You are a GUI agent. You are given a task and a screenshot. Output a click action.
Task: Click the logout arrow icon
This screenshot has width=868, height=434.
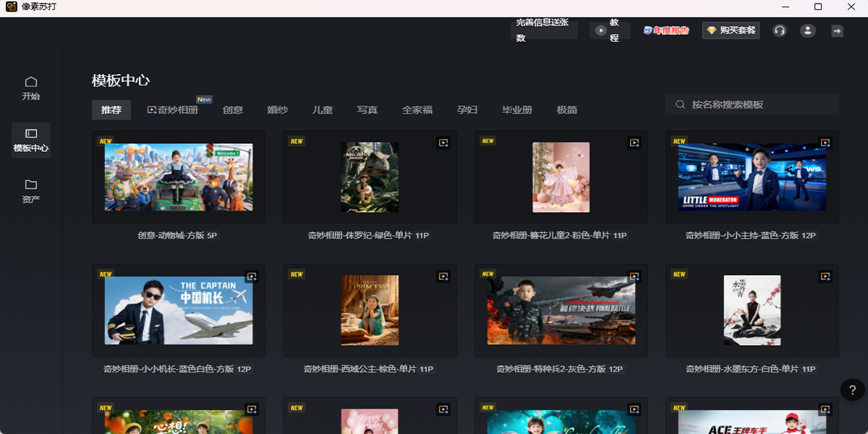click(836, 30)
